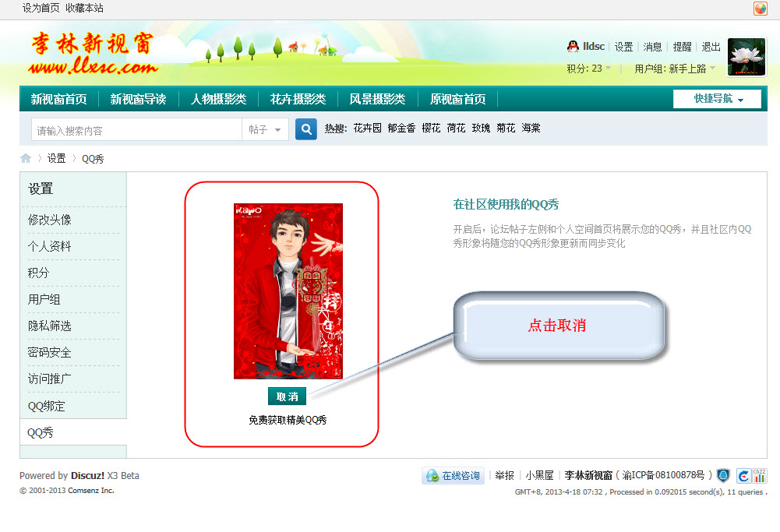Open the colorful browser icon at top right
Viewport: 780px width, 532px height.
(x=760, y=9)
